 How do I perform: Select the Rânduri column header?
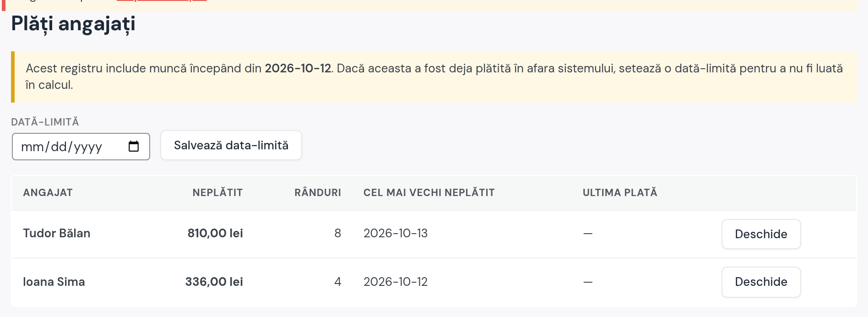(318, 192)
